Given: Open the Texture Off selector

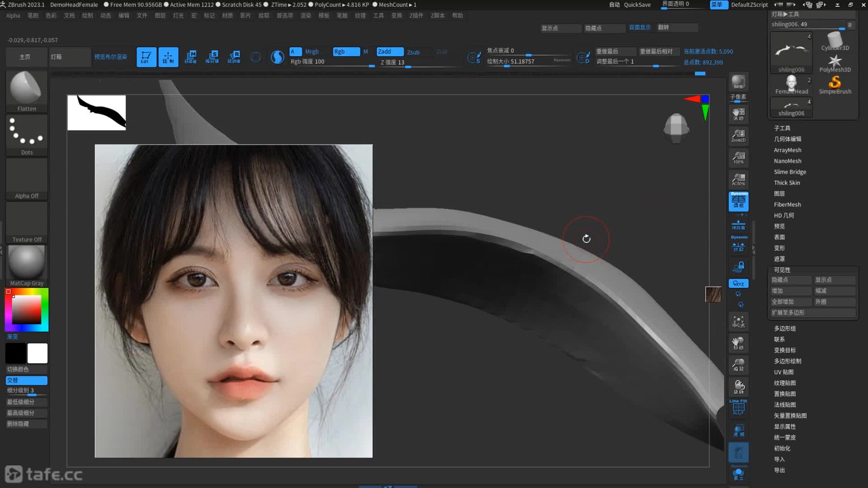Looking at the screenshot, I should [27, 223].
